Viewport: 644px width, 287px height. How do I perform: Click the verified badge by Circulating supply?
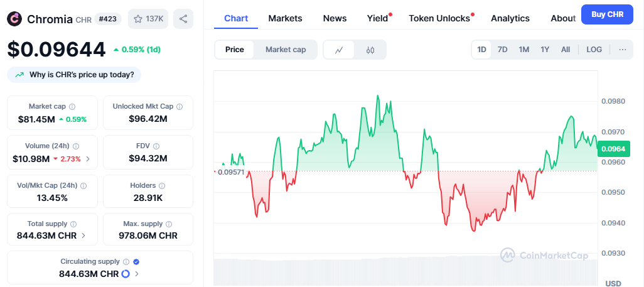[x=136, y=261]
